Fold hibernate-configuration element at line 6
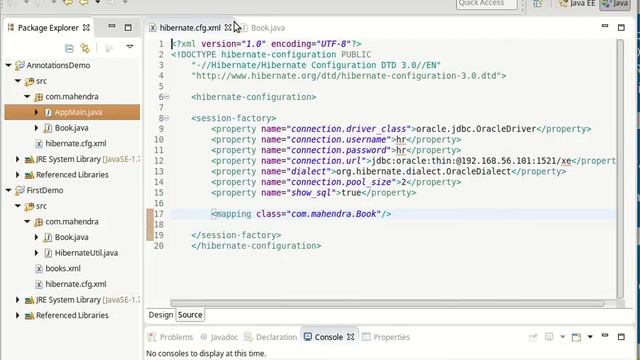 click(167, 97)
